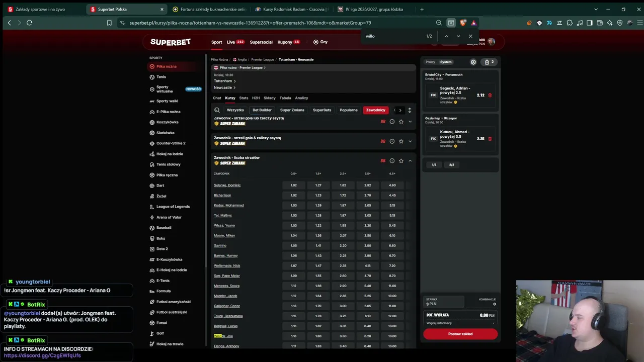Clear the bet slip with the trash counter

click(x=489, y=62)
